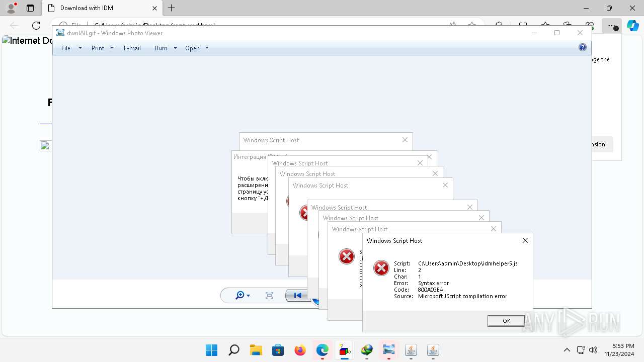Expand the Open dropdown arrow
The image size is (644, 362).
tap(207, 48)
